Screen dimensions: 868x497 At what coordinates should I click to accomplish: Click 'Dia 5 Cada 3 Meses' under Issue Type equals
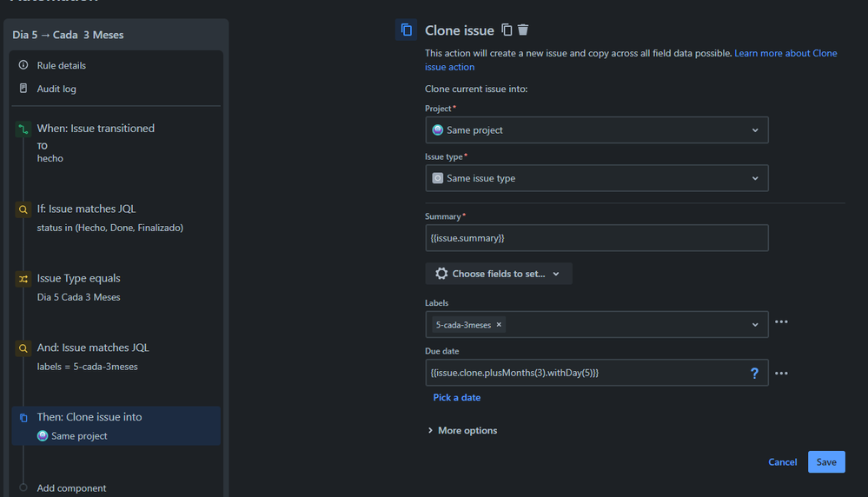tap(78, 297)
